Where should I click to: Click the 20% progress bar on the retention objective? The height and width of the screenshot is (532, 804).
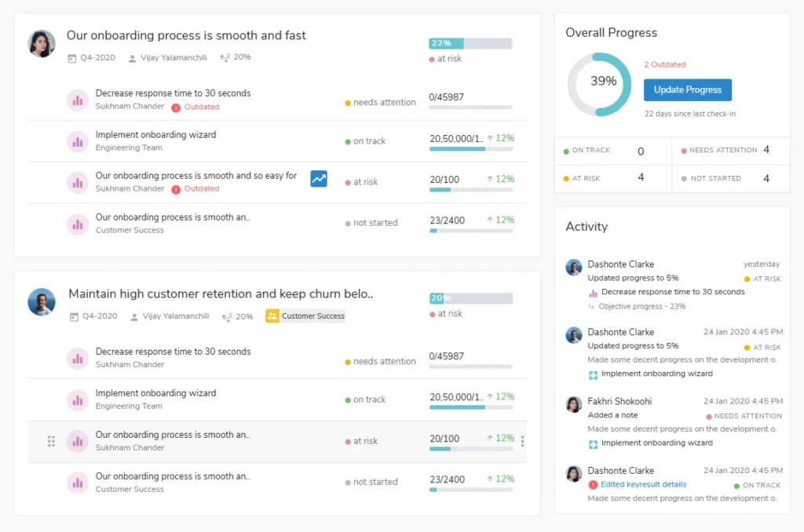(470, 298)
